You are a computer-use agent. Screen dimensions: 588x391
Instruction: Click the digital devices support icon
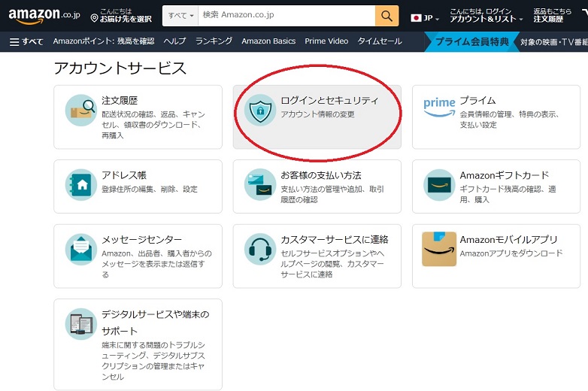(x=81, y=324)
